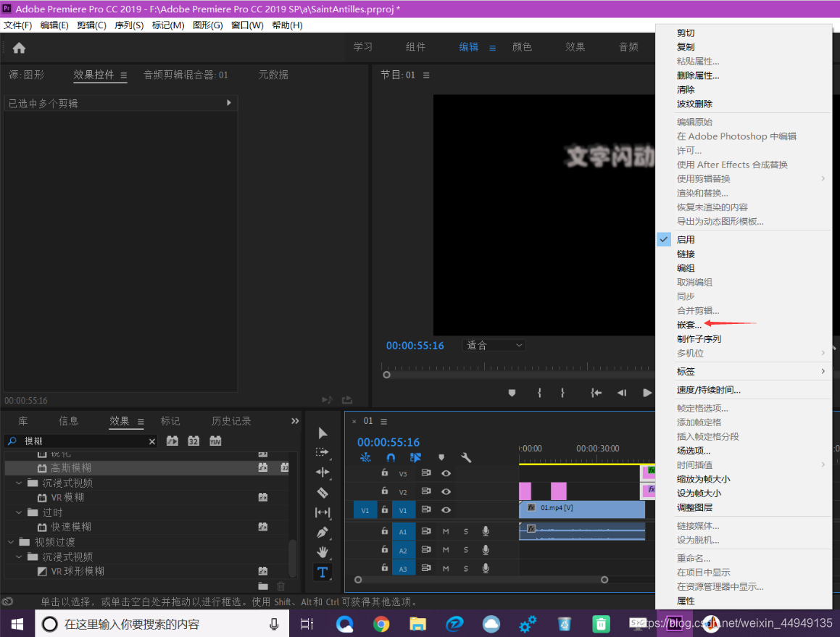Screen dimensions: 840x637
Task: Show more panel tabs with double chevron
Action: (295, 421)
